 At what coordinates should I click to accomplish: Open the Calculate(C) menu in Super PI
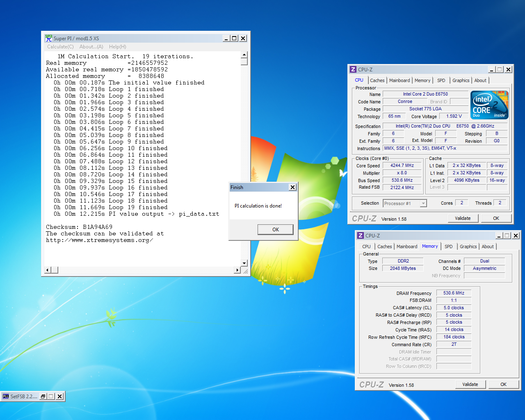tap(60, 47)
